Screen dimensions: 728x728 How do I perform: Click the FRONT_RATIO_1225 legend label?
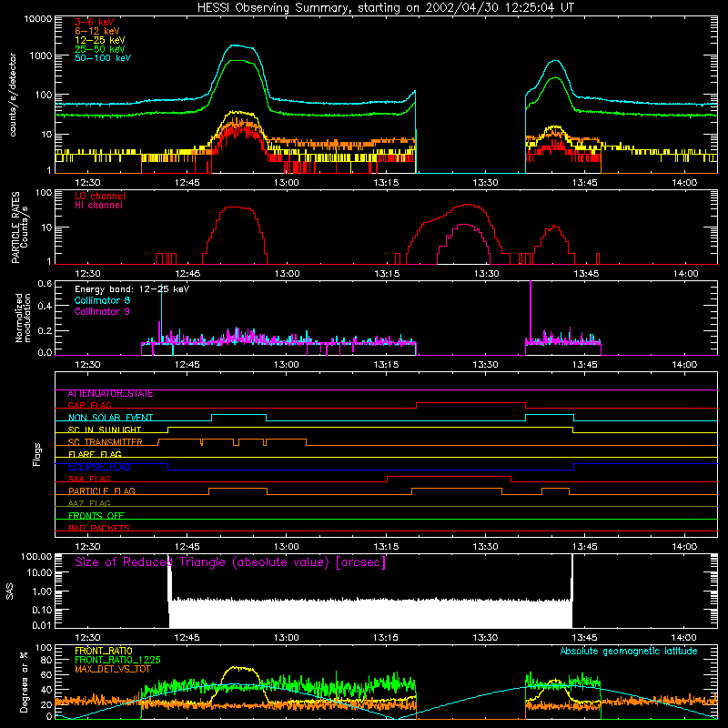117,660
